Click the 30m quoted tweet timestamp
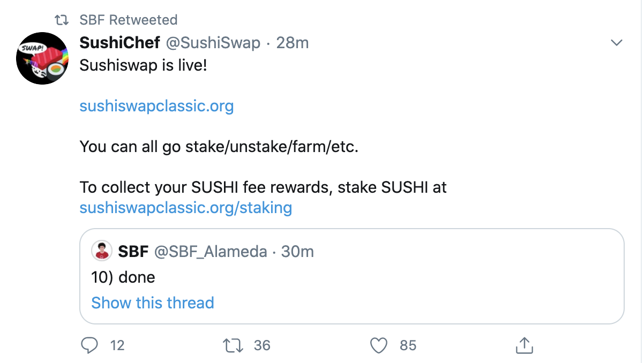 click(297, 251)
